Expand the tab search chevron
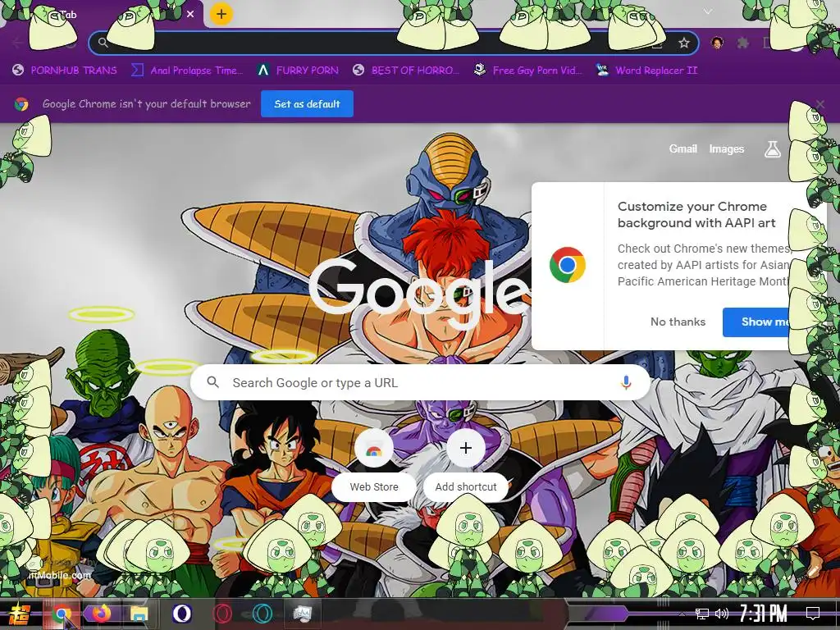The height and width of the screenshot is (630, 840). [708, 11]
